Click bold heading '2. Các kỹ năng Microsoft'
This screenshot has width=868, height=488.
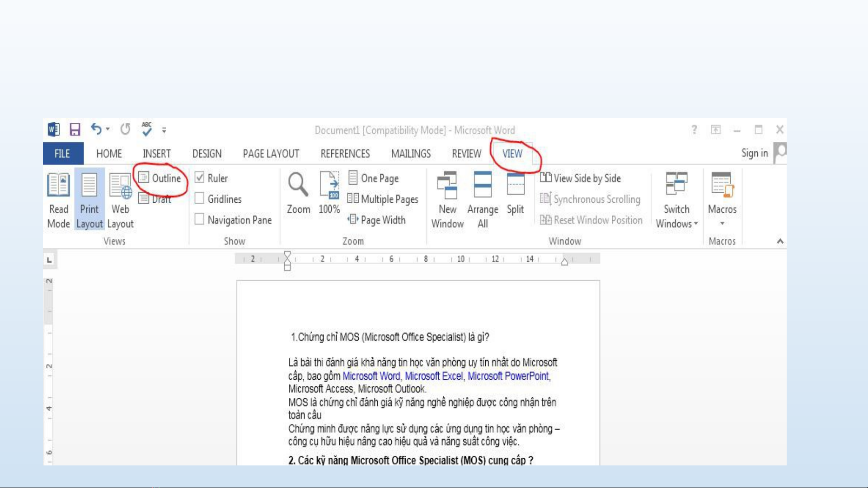pyautogui.click(x=411, y=460)
